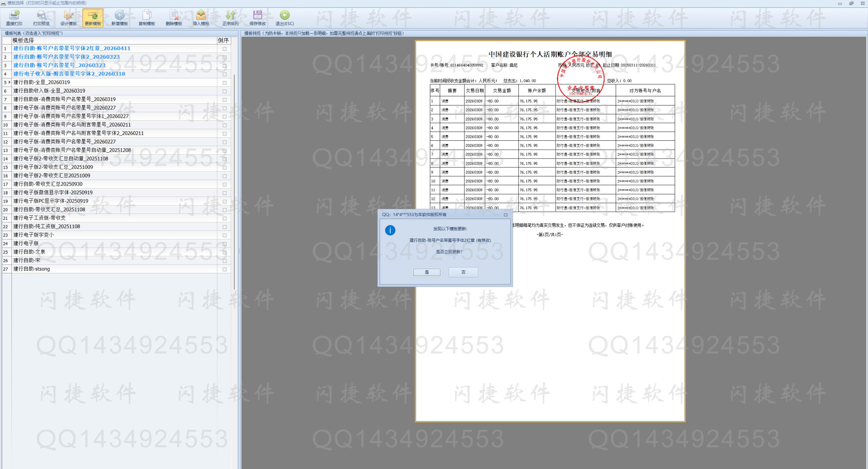Click the row 5 arrow indicator
Viewport: 868px width, 469px height.
(9, 82)
